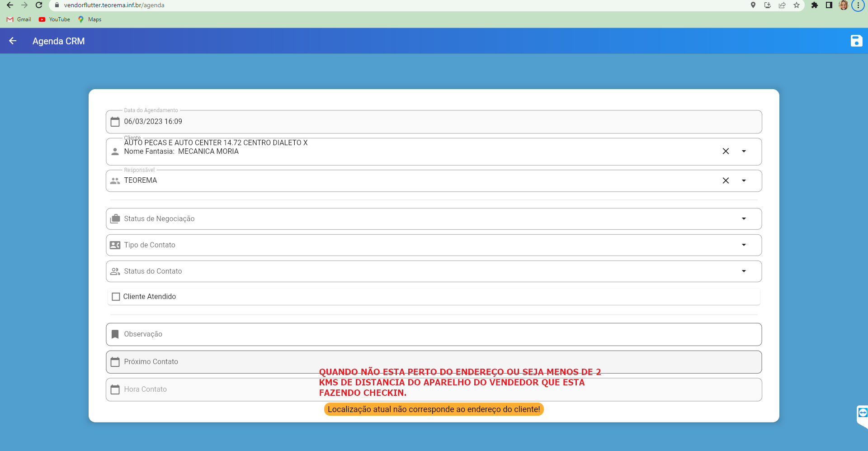Open the Status do Contato dropdown
868x451 pixels.
click(434, 271)
